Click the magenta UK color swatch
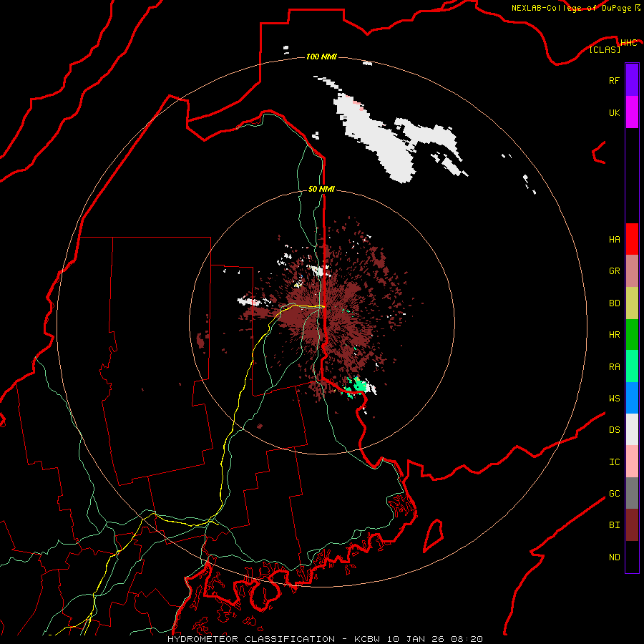Screen dimensions: 644x644 coord(632,112)
